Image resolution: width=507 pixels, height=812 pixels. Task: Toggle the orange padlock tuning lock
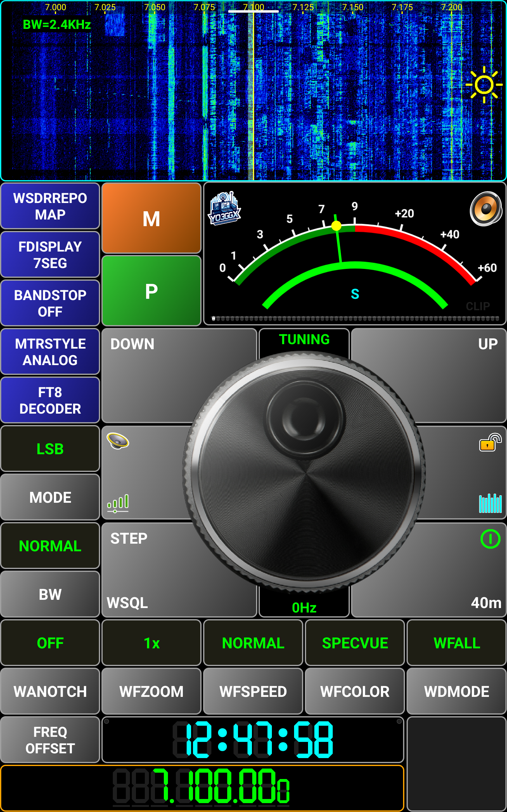coord(490,442)
